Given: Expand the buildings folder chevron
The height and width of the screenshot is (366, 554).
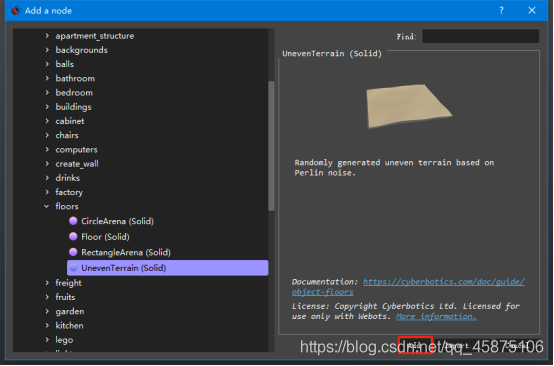Looking at the screenshot, I should click(47, 107).
